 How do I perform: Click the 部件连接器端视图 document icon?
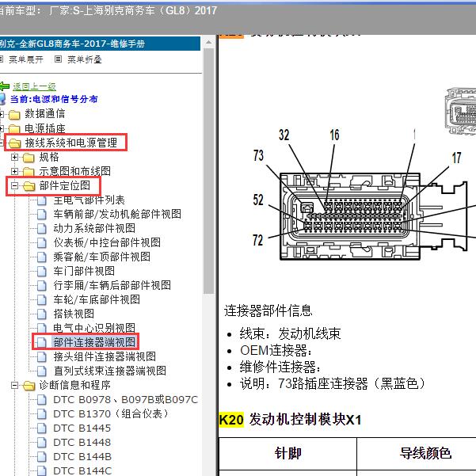[42, 343]
